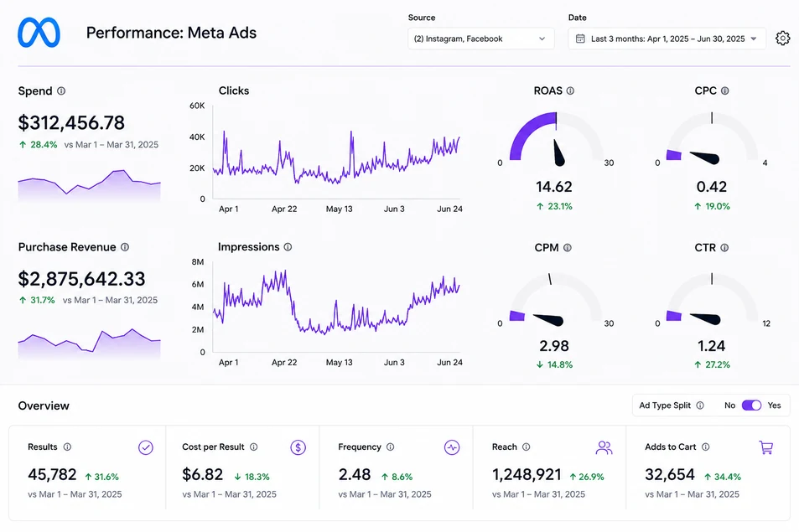Click the Date dropdown caret arrow
The image size is (799, 532).
[754, 39]
